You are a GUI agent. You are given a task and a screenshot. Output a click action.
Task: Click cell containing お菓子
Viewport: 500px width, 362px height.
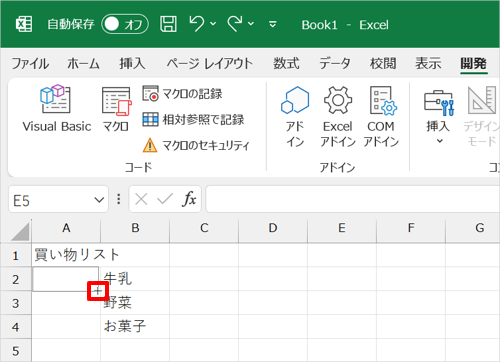(x=135, y=327)
